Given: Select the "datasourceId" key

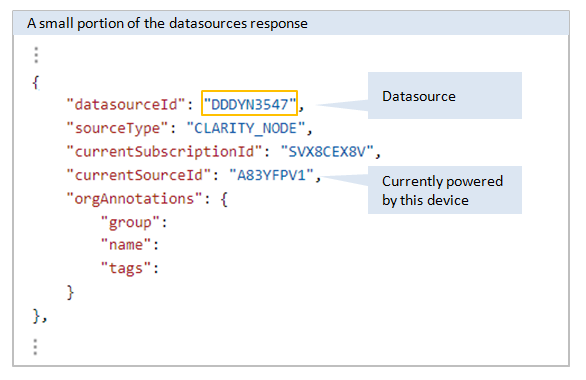Looking at the screenshot, I should pos(126,105).
